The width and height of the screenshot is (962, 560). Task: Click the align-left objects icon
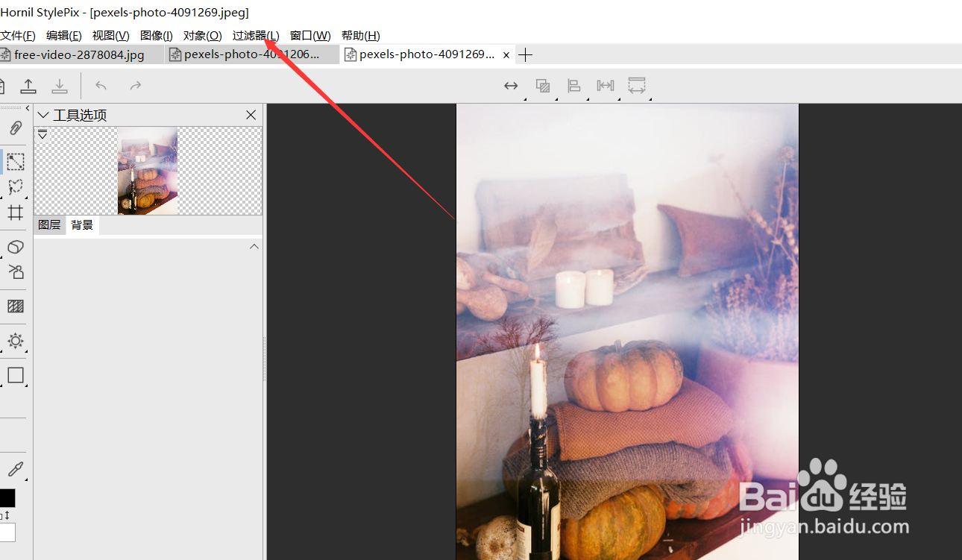[x=574, y=86]
